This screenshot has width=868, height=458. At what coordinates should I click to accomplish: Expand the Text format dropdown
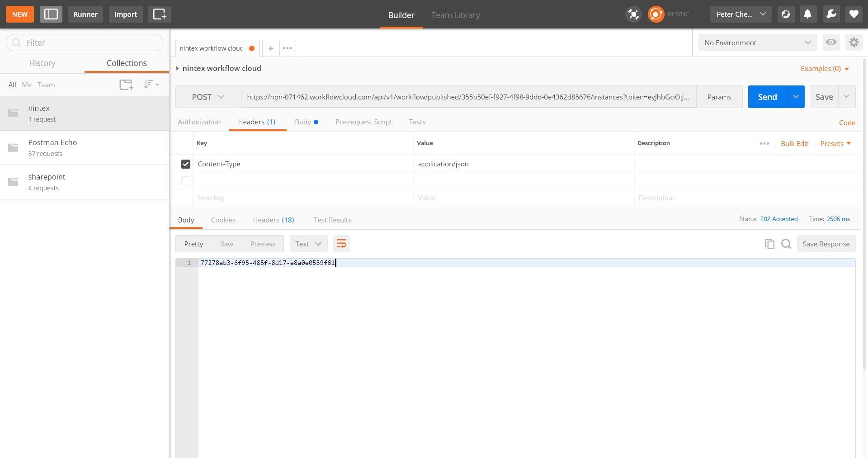[308, 244]
